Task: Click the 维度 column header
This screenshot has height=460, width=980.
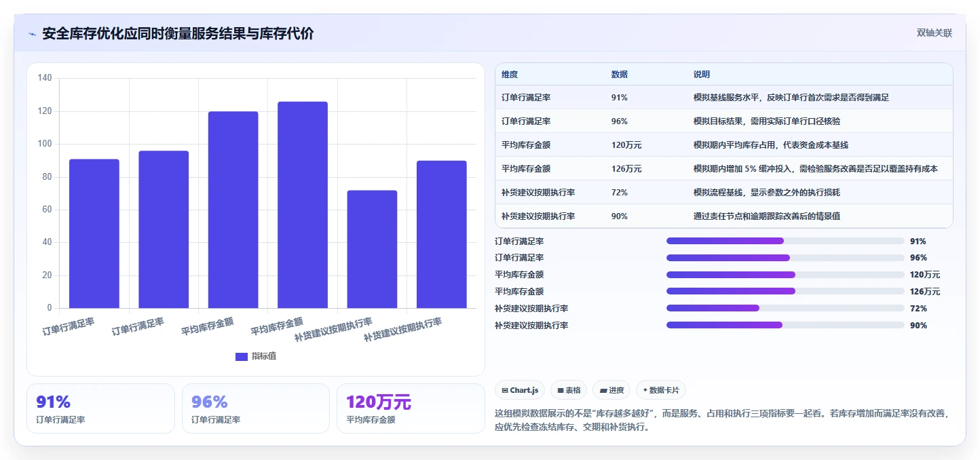Action: [510, 74]
